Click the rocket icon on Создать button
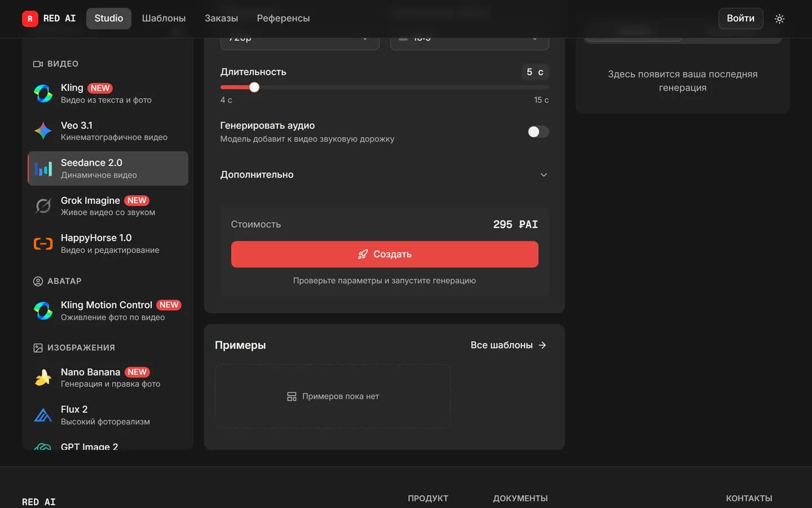This screenshot has width=812, height=508. click(363, 254)
